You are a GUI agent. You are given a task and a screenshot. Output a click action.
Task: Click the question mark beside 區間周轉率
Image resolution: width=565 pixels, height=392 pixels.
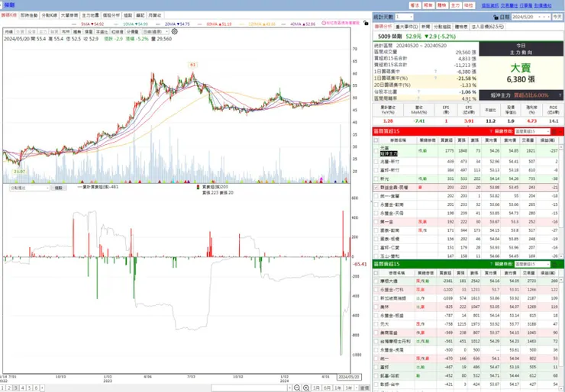pyautogui.click(x=418, y=98)
